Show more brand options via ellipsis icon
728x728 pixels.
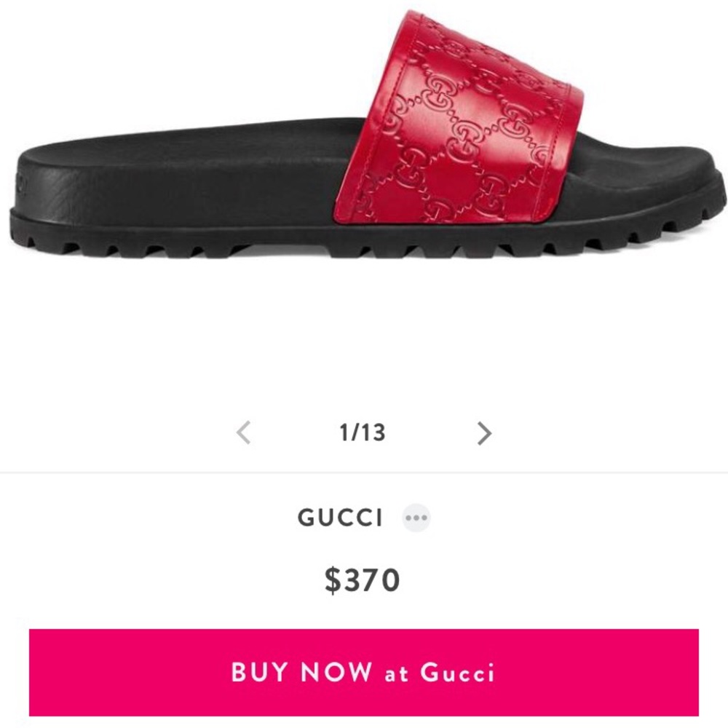tap(416, 518)
